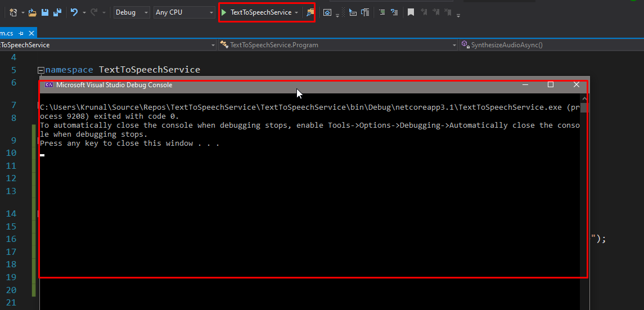Collapse the TextToSpeechService namespace block
This screenshot has width=644, height=310.
(40, 70)
